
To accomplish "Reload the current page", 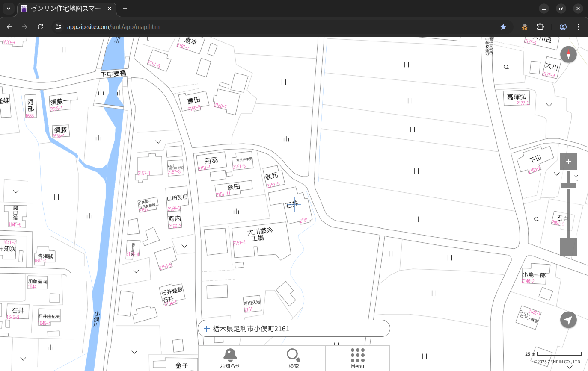I will [40, 27].
